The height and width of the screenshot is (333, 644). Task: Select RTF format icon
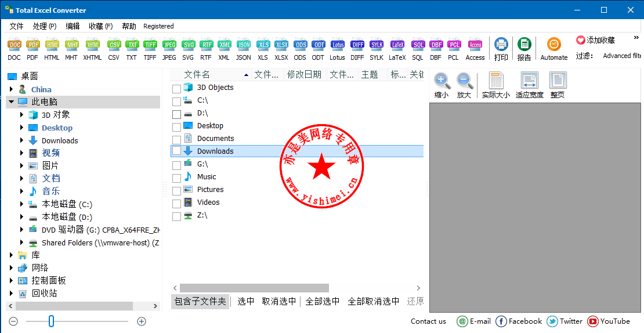206,49
